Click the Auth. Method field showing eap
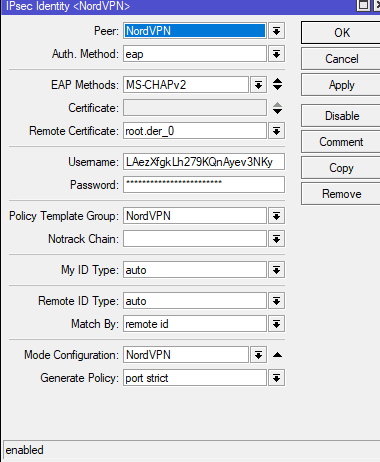The image size is (380, 462). coord(195,54)
